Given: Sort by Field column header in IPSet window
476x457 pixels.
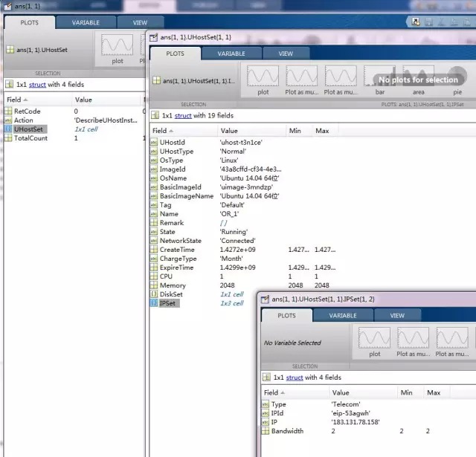Looking at the screenshot, I should 271,392.
